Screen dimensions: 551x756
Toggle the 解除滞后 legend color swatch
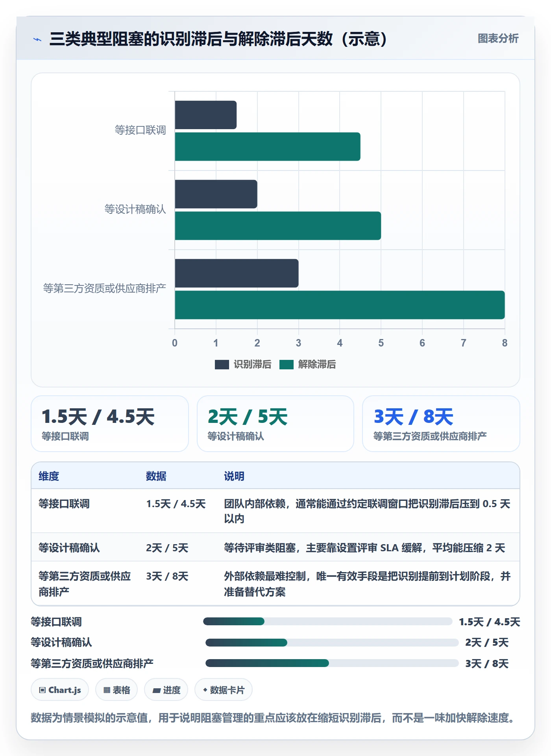tap(287, 365)
